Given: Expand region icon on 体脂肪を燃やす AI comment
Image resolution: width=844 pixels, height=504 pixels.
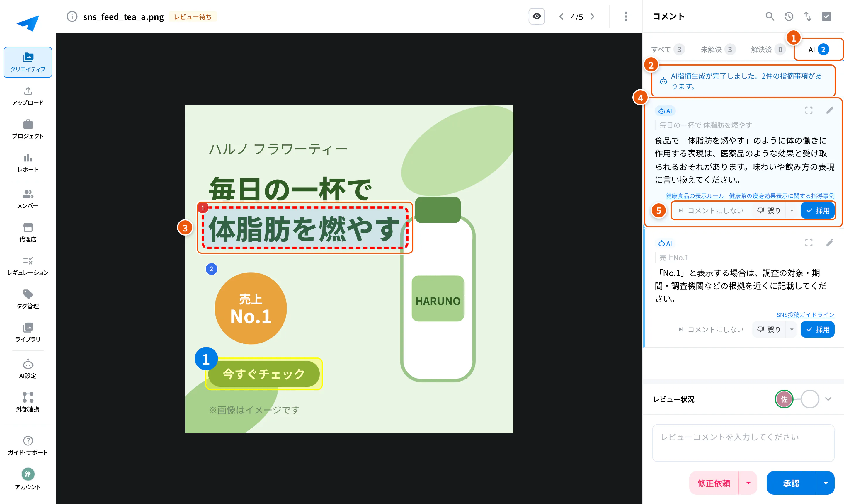Looking at the screenshot, I should 809,110.
